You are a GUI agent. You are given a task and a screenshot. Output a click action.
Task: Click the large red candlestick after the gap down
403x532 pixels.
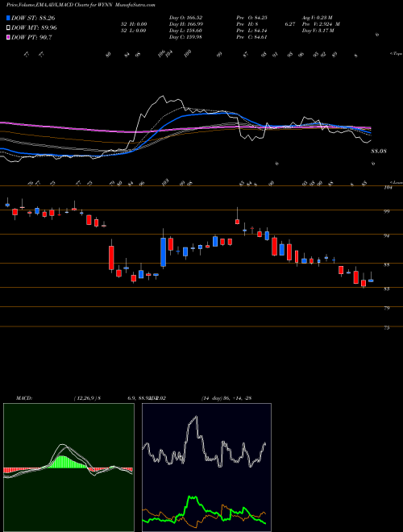point(111,258)
